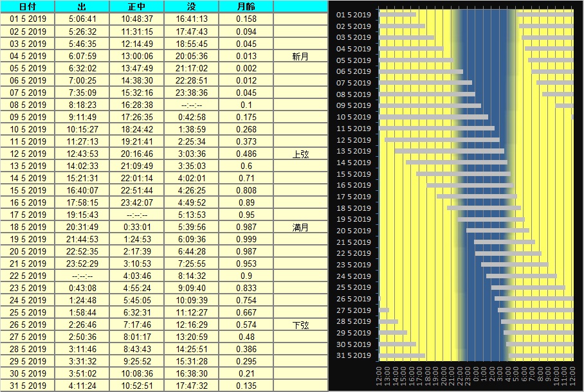Select the 新月 phase cell
The height and width of the screenshot is (392, 584).
(x=300, y=56)
